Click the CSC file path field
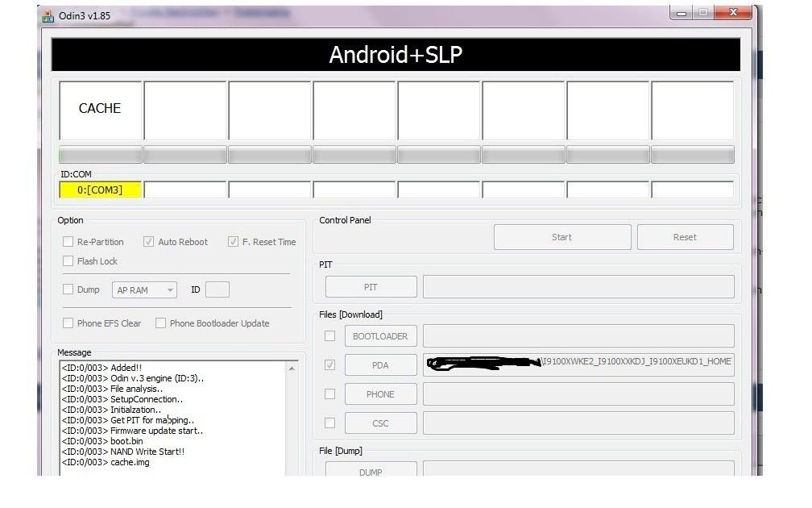Image resolution: width=812 pixels, height=508 pixels. 578,423
